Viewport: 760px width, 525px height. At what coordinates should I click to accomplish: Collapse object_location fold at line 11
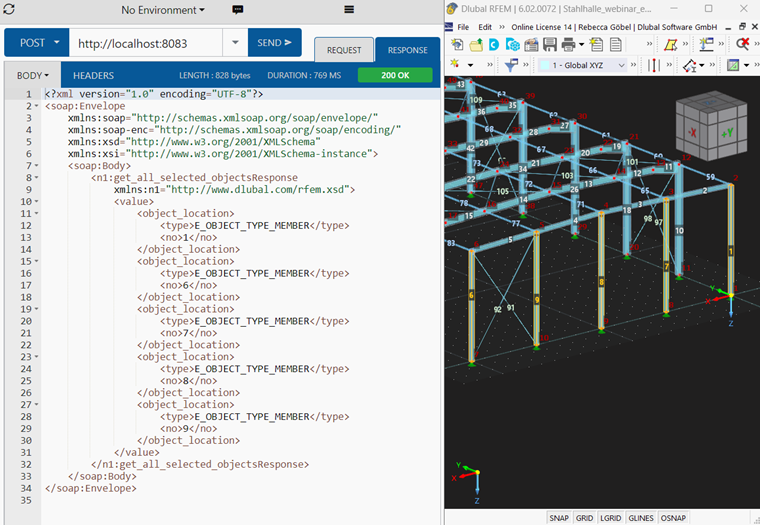point(36,214)
